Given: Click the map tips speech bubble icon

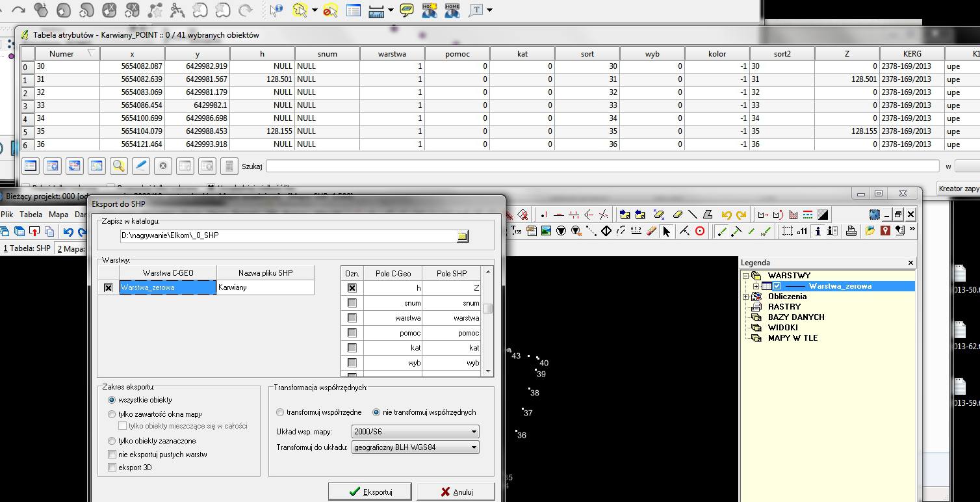Looking at the screenshot, I should pos(407,10).
